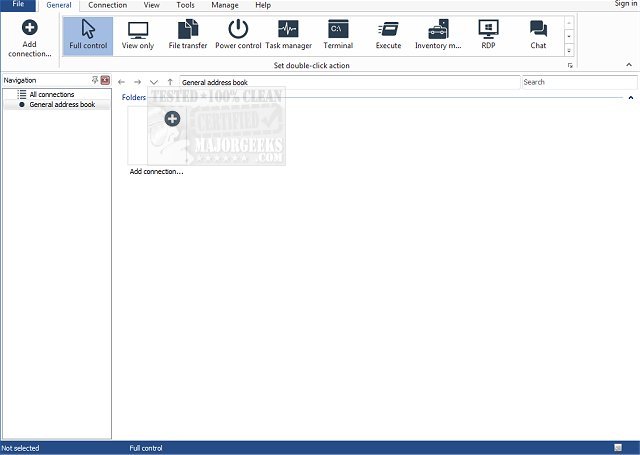Viewport: 640px width, 455px height.
Task: Open the history dropdown arrow in address bar
Action: tap(153, 82)
